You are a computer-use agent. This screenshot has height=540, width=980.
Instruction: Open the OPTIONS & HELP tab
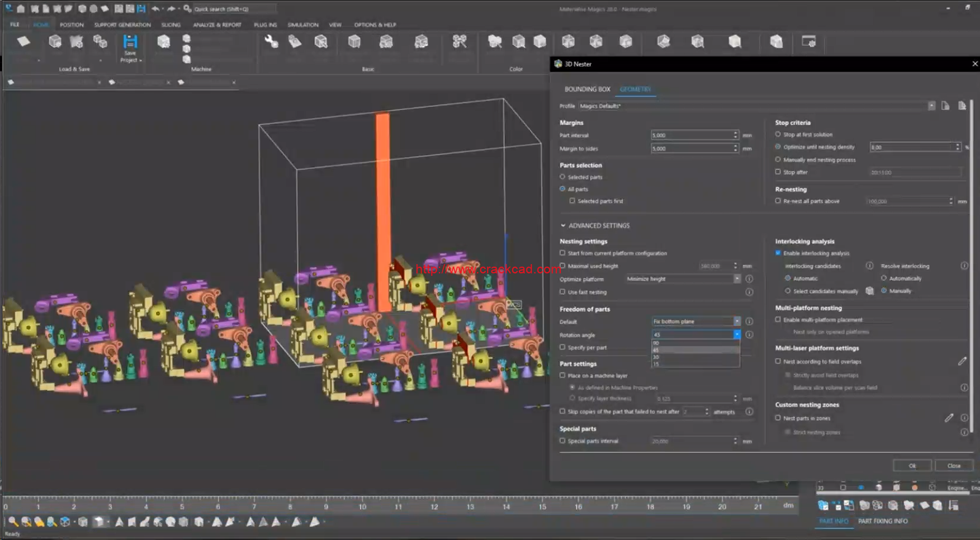point(374,25)
